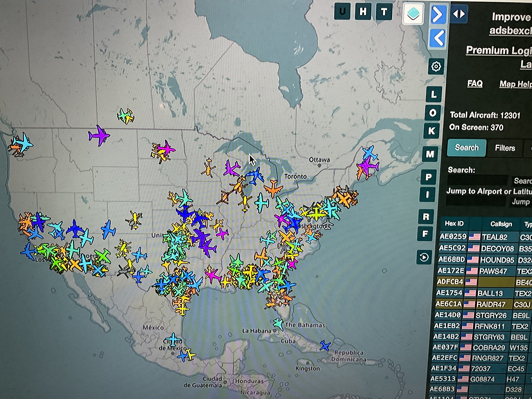
Task: Open the history replay clock icon
Action: 424,257
